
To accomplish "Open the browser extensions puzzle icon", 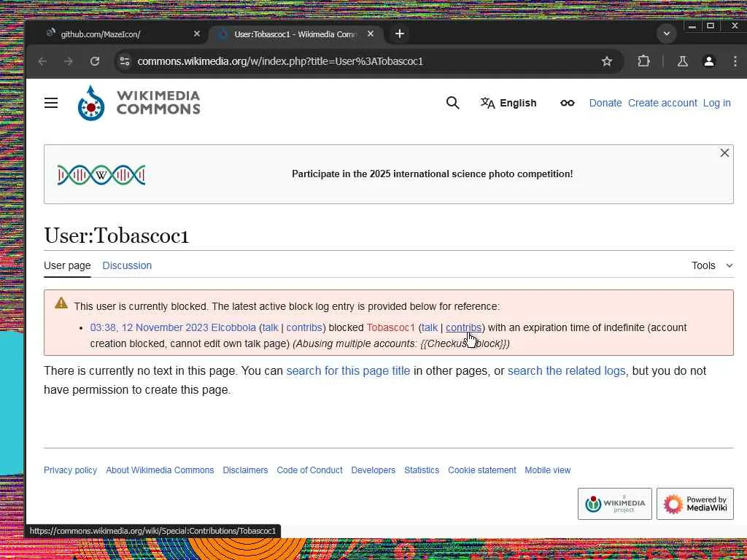I will pos(643,61).
